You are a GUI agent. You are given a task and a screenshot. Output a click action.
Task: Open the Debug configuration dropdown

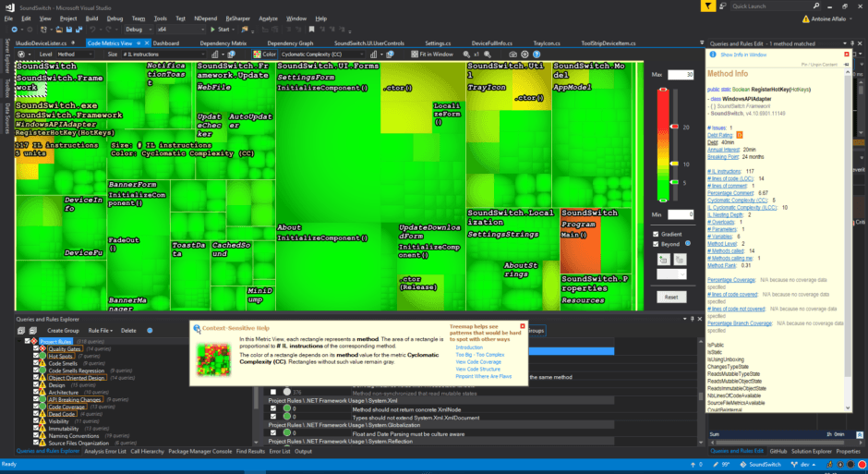coord(138,30)
